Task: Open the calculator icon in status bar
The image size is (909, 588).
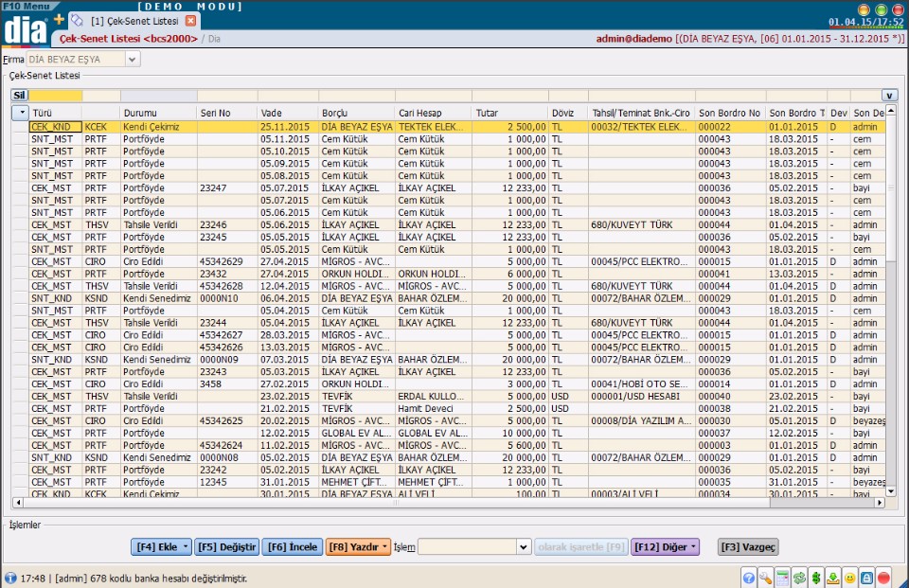Action: point(782,579)
